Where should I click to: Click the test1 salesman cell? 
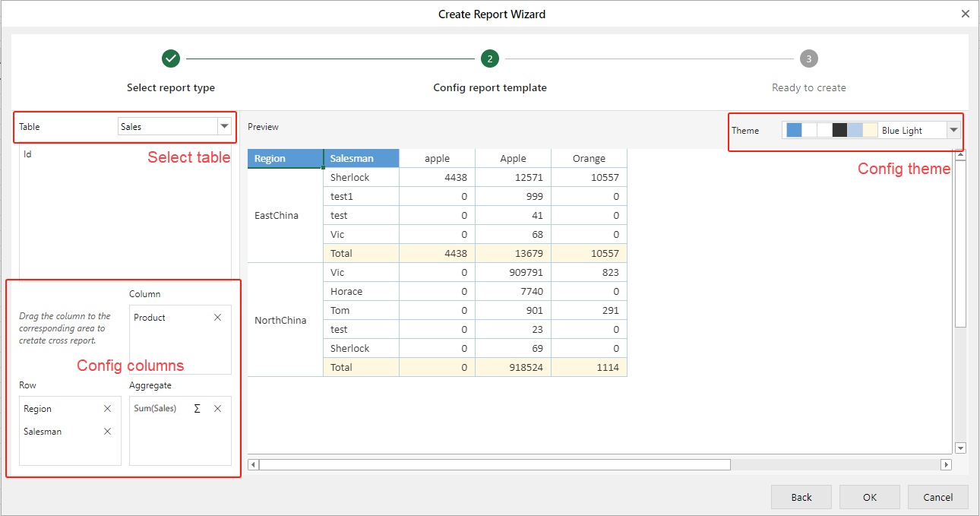pos(362,197)
